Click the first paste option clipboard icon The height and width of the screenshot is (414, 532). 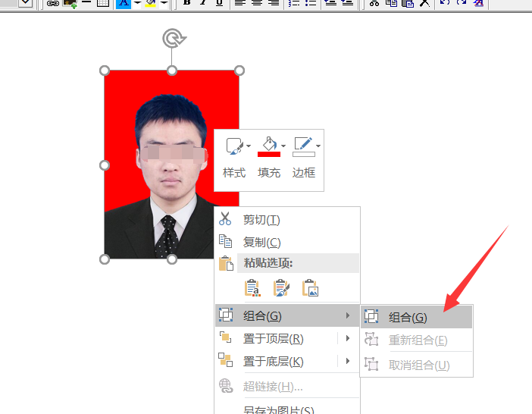pos(252,288)
